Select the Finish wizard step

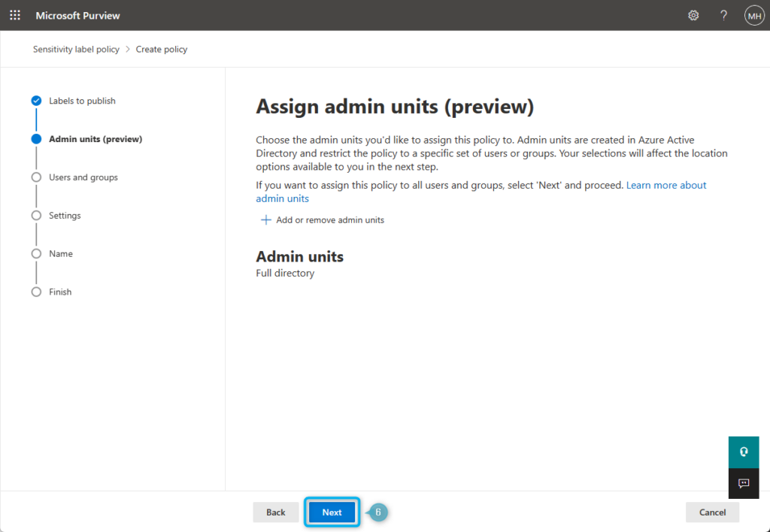click(61, 292)
